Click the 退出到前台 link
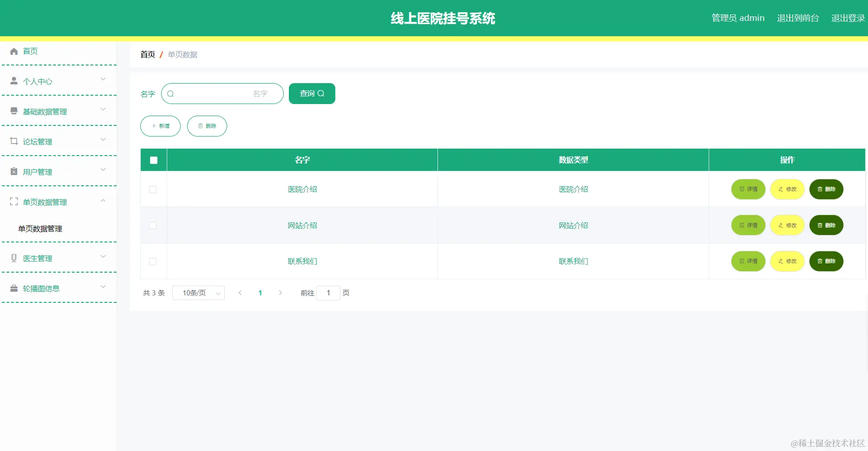Viewport: 868px width, 451px height. click(798, 18)
